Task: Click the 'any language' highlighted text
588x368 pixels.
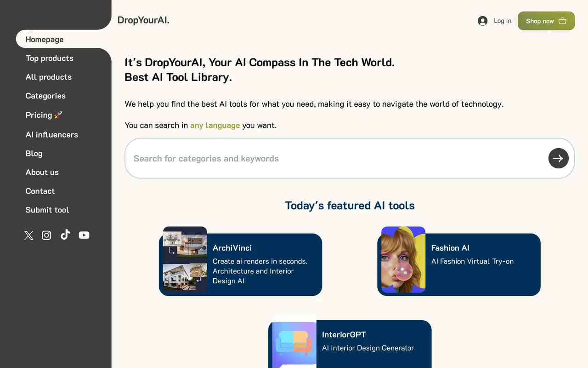Action: 215,125
